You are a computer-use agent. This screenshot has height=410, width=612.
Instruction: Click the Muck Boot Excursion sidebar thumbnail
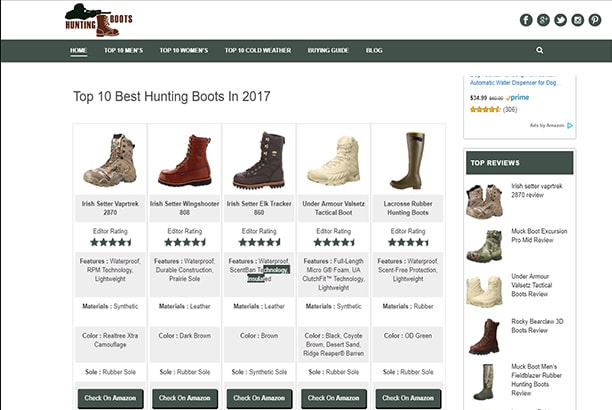coord(484,246)
